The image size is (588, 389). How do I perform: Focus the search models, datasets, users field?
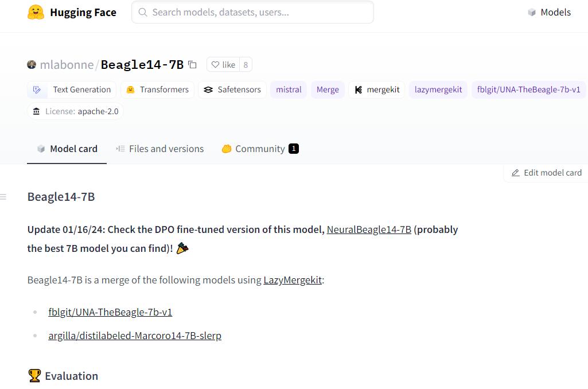252,13
